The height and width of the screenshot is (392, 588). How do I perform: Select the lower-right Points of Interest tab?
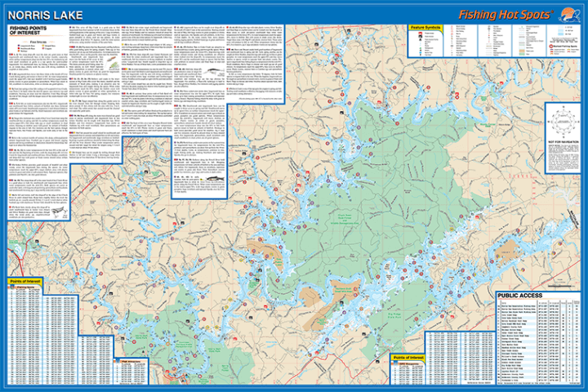pyautogui.click(x=408, y=358)
